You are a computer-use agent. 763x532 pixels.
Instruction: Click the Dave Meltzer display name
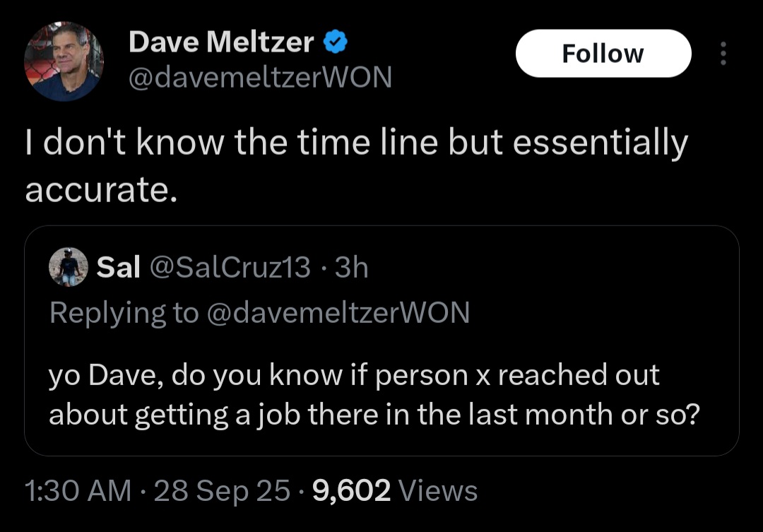tap(221, 43)
